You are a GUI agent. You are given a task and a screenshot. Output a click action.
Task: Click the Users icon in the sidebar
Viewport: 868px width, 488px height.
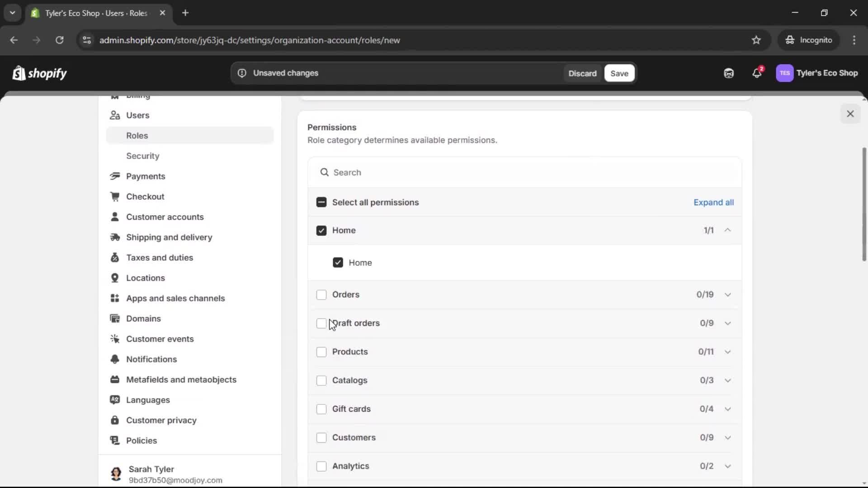115,115
